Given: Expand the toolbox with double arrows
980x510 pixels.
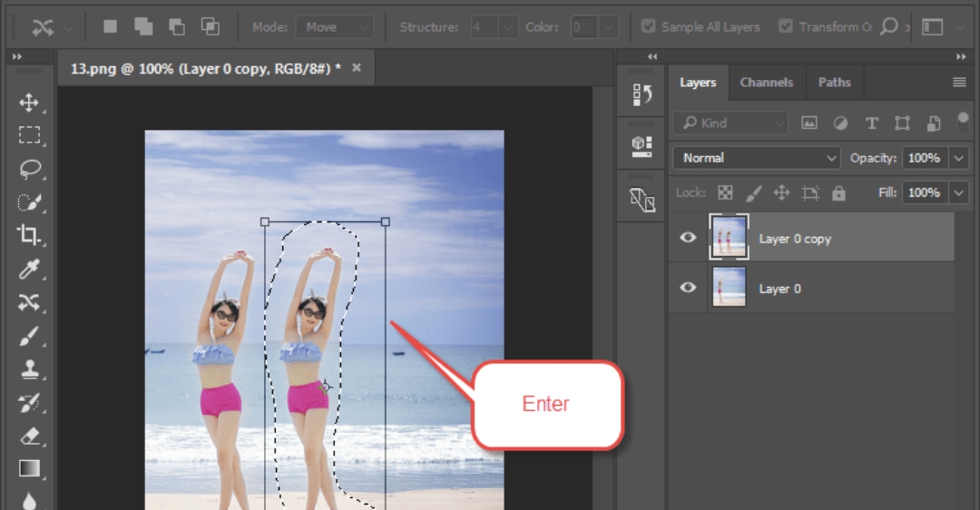Looking at the screenshot, I should pos(17,56).
